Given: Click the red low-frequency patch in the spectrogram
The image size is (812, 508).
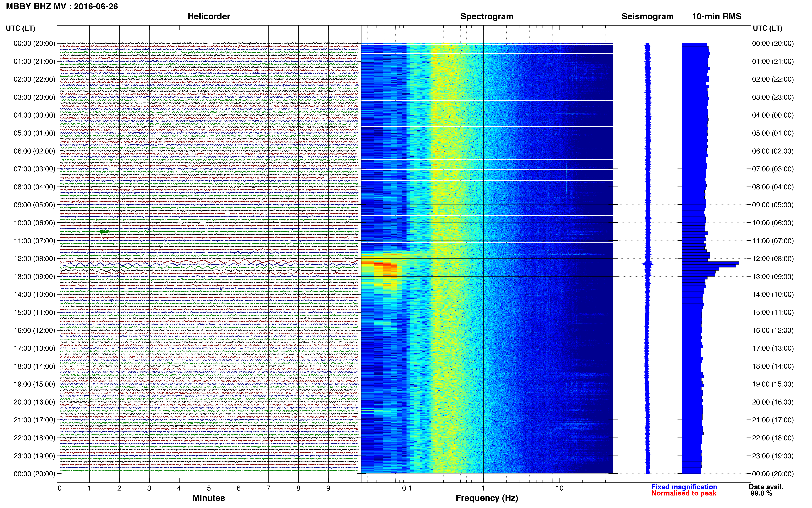Looking at the screenshot, I should tap(386, 270).
